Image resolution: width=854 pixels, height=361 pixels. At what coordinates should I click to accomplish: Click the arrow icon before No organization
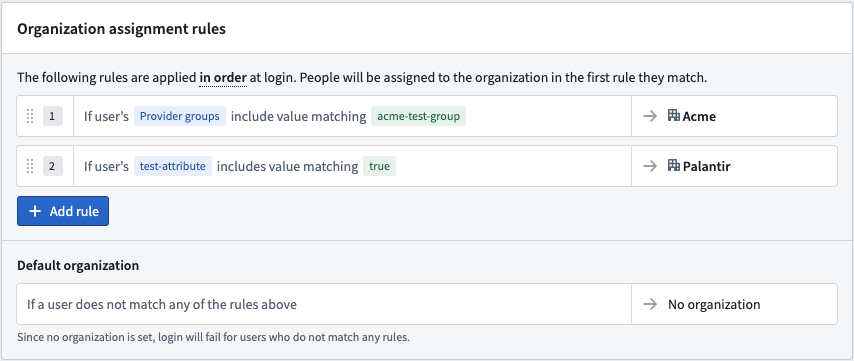(x=650, y=304)
